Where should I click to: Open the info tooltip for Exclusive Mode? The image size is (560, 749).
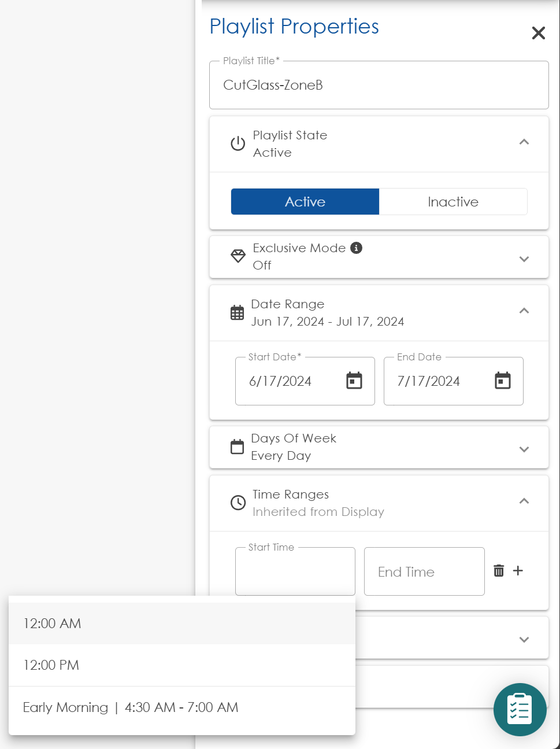[x=357, y=248]
